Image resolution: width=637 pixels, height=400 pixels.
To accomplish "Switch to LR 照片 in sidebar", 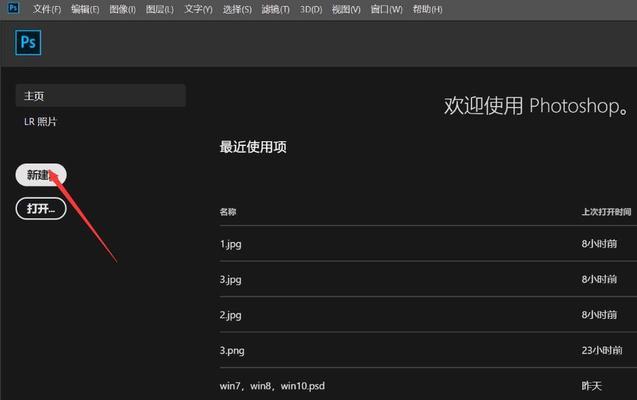I will pos(40,121).
